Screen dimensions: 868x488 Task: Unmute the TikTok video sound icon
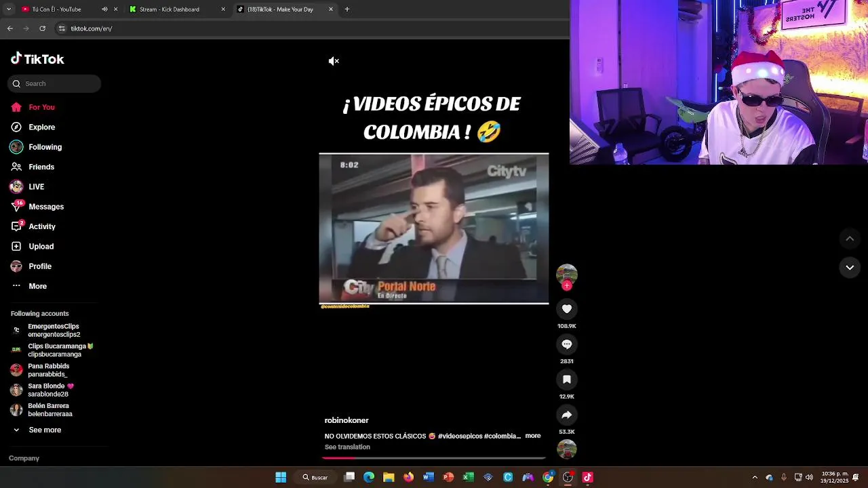(334, 61)
